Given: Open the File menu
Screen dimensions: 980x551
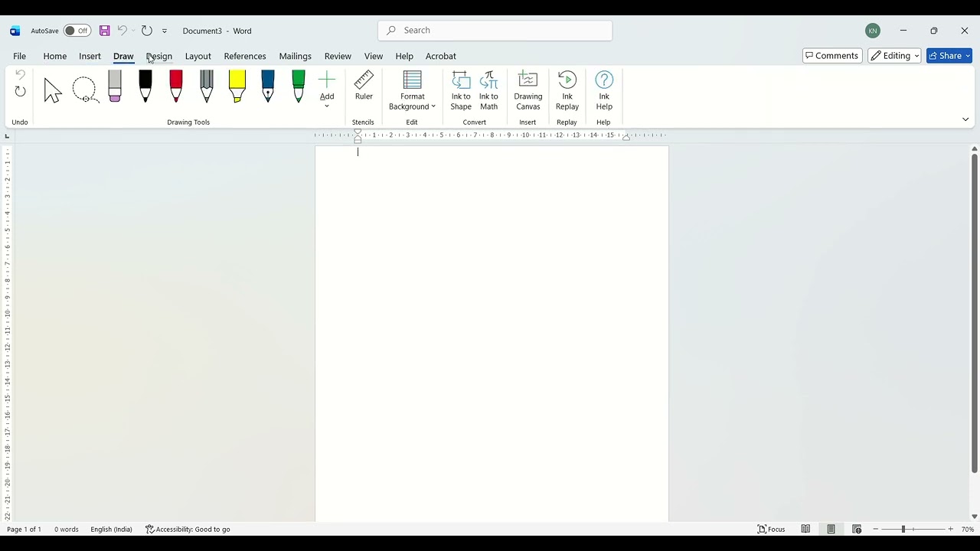Looking at the screenshot, I should (x=19, y=56).
